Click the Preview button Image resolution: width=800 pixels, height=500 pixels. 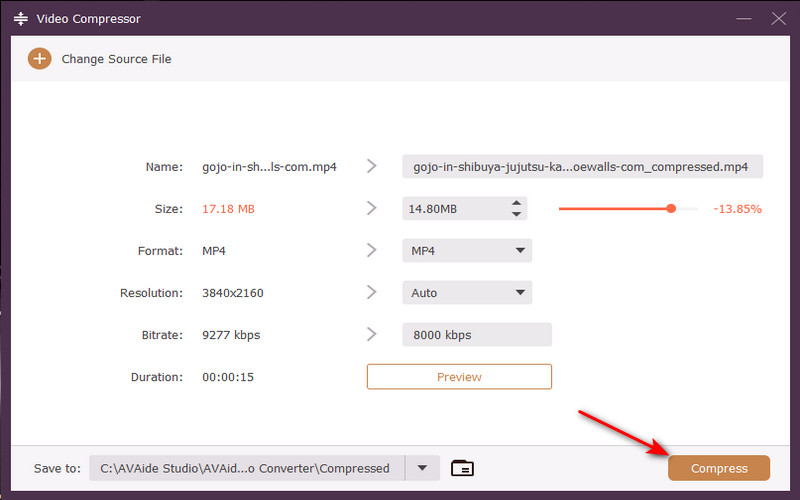(x=459, y=377)
